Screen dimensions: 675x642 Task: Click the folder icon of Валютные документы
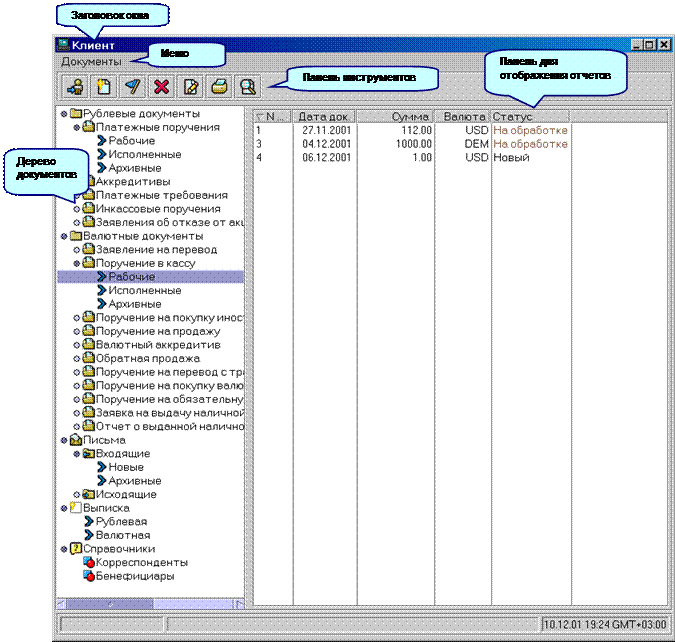[x=76, y=236]
